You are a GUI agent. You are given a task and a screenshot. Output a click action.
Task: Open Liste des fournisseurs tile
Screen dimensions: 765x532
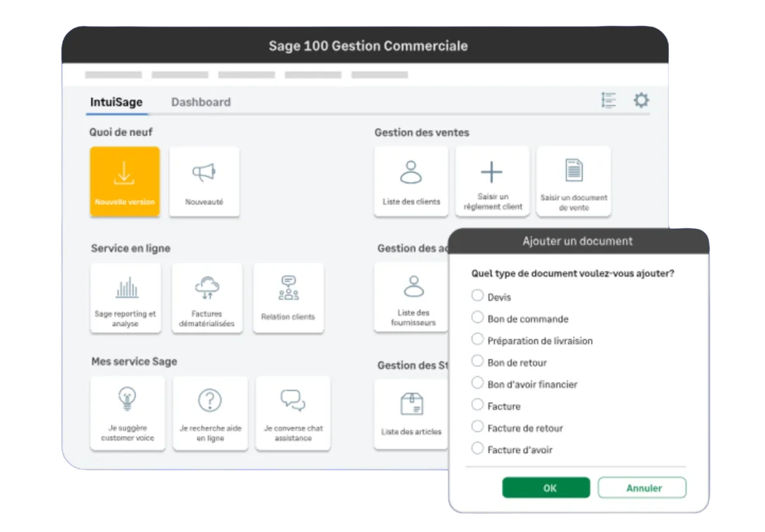411,297
